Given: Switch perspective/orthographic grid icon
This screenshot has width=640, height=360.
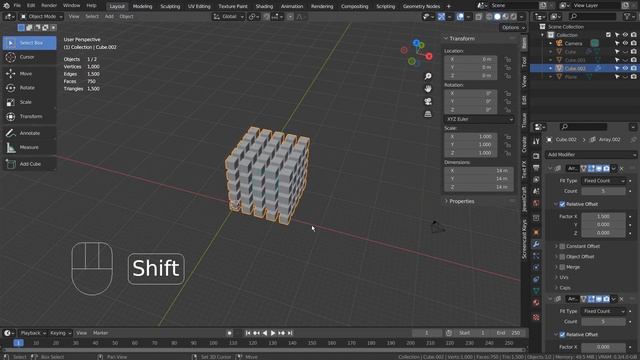Looking at the screenshot, I should [x=428, y=114].
